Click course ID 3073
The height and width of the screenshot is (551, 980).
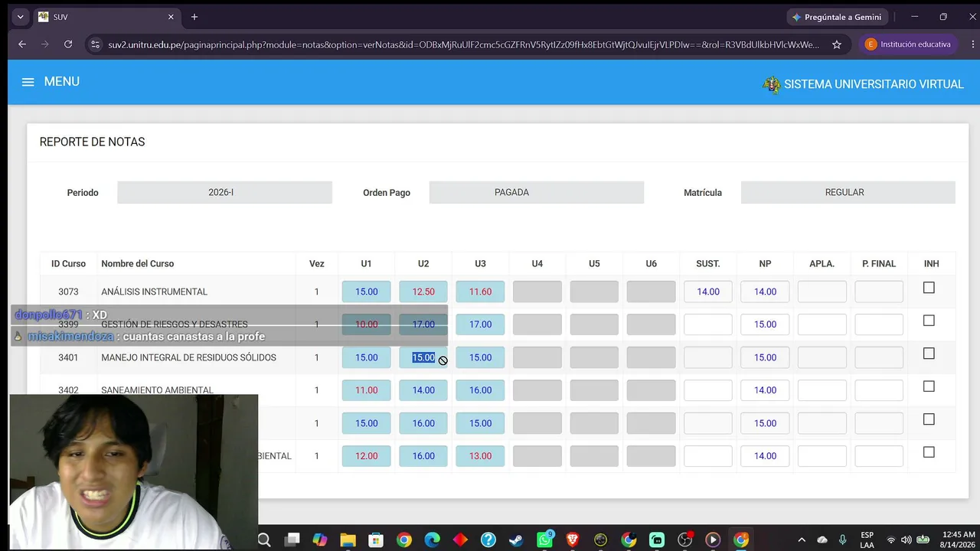(68, 292)
